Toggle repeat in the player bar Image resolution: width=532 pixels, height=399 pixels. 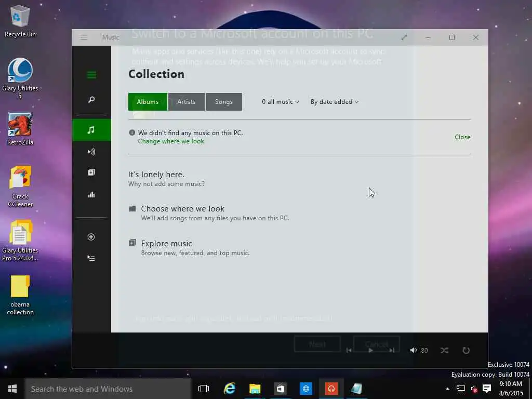pyautogui.click(x=466, y=350)
